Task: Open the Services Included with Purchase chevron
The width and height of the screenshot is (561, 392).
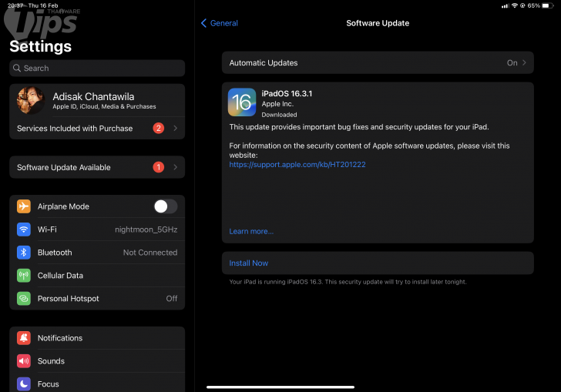Action: pyautogui.click(x=176, y=128)
